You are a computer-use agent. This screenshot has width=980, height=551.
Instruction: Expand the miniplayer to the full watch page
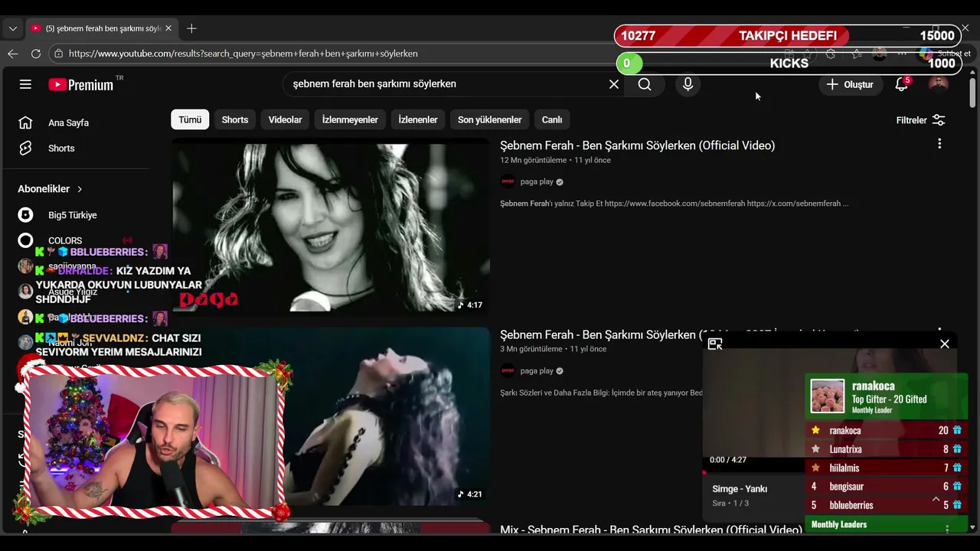pos(715,344)
